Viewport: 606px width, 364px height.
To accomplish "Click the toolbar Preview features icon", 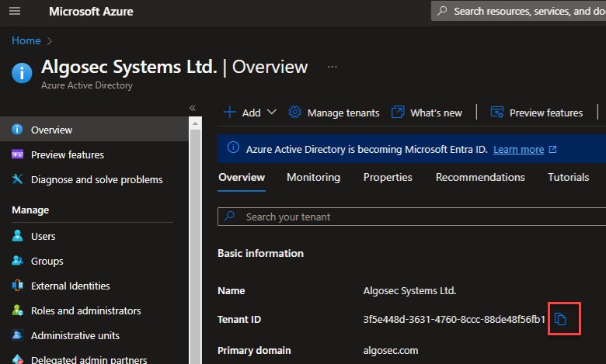I will [x=497, y=112].
